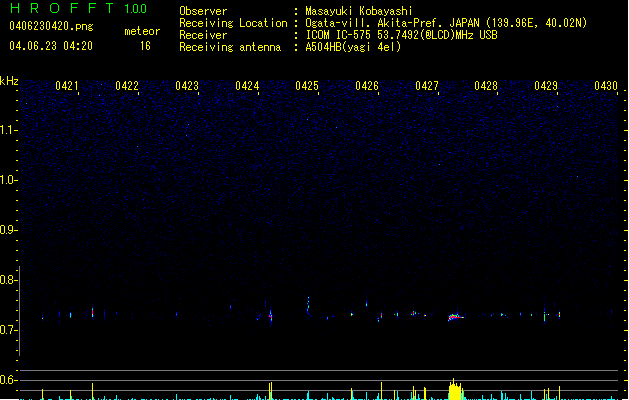Viewport: 629px width, 400px height.
Task: Click the date stamp 04.06.23 04:20
Action: pyautogui.click(x=51, y=46)
